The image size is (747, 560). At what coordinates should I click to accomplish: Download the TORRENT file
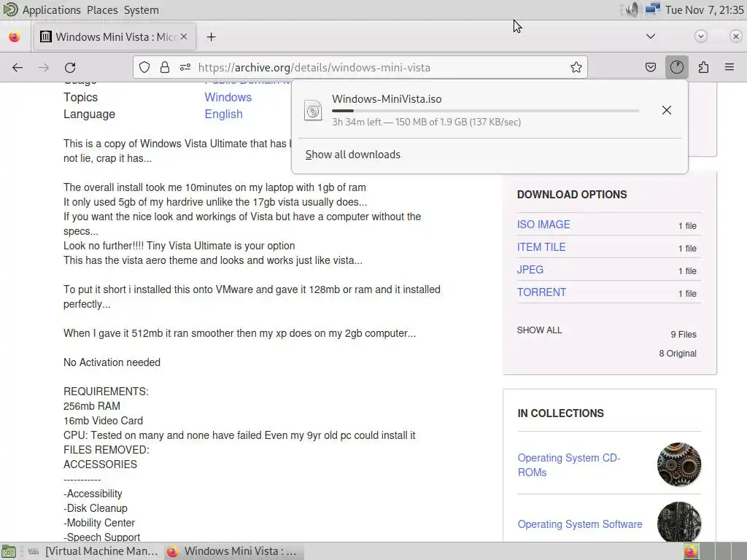(542, 292)
